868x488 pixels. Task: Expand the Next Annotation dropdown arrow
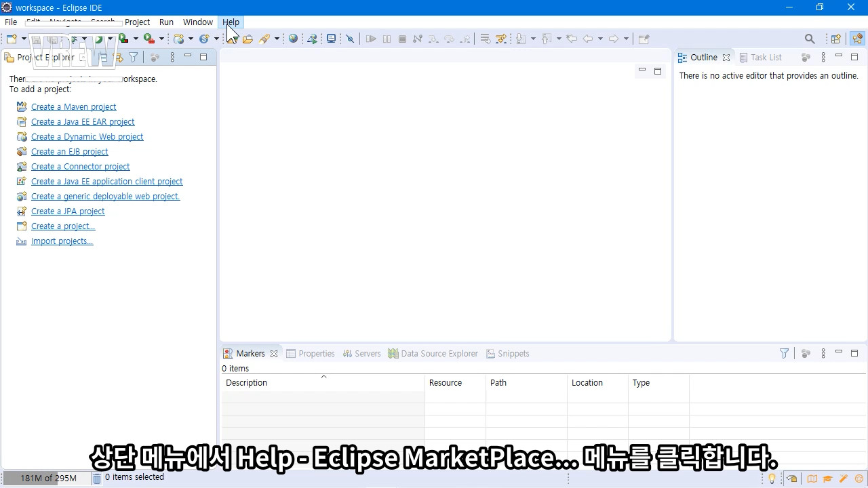coord(533,39)
